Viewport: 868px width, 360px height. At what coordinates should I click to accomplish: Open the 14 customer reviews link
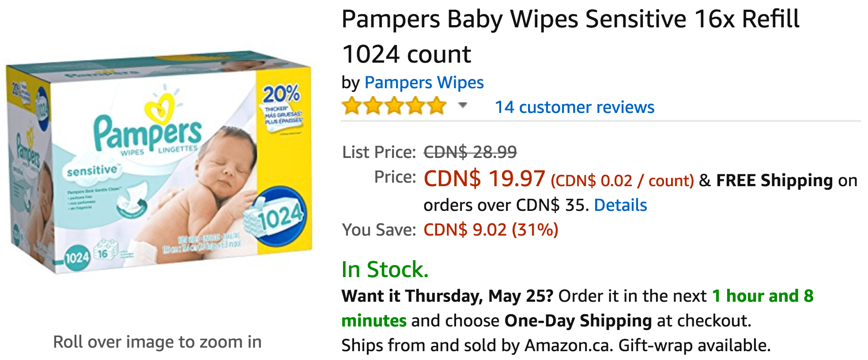[x=574, y=107]
